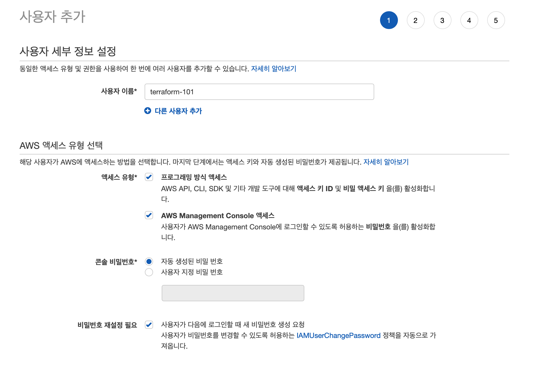The height and width of the screenshot is (392, 554).
Task: Uncheck the 프로그래밍 방식 액세스 checkbox
Action: pos(149,177)
